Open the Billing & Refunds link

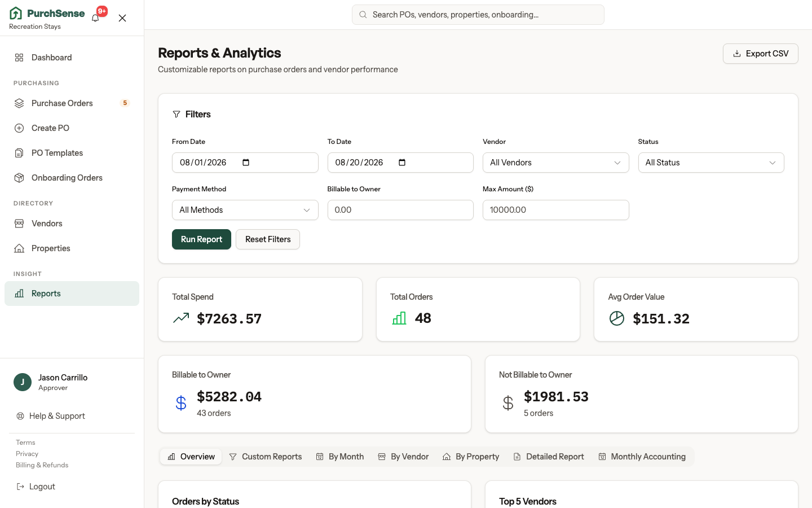point(42,465)
